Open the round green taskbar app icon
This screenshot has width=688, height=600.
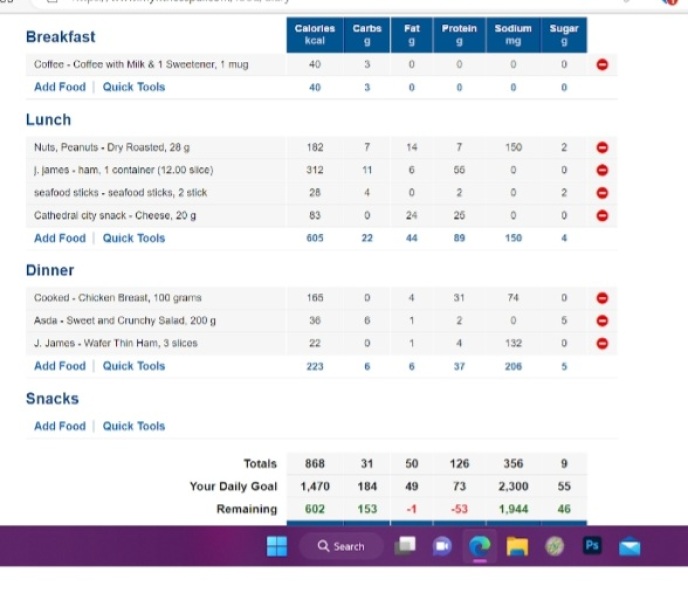pos(555,546)
